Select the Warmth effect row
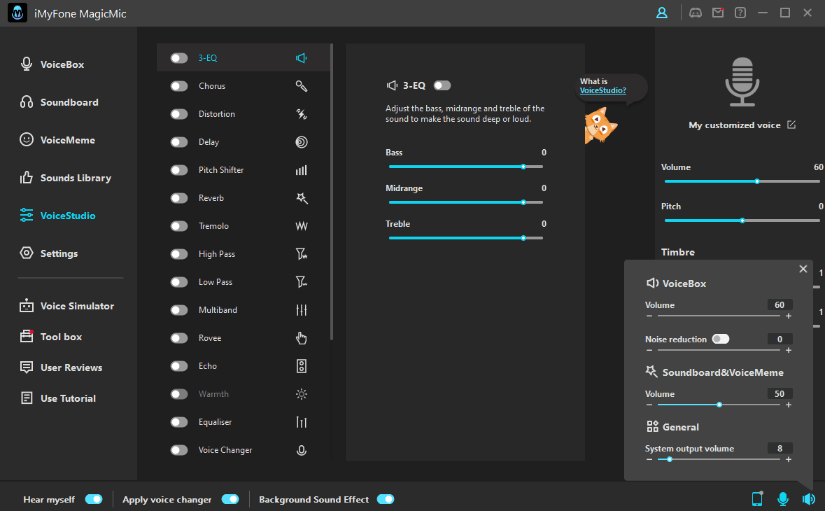 [x=244, y=394]
